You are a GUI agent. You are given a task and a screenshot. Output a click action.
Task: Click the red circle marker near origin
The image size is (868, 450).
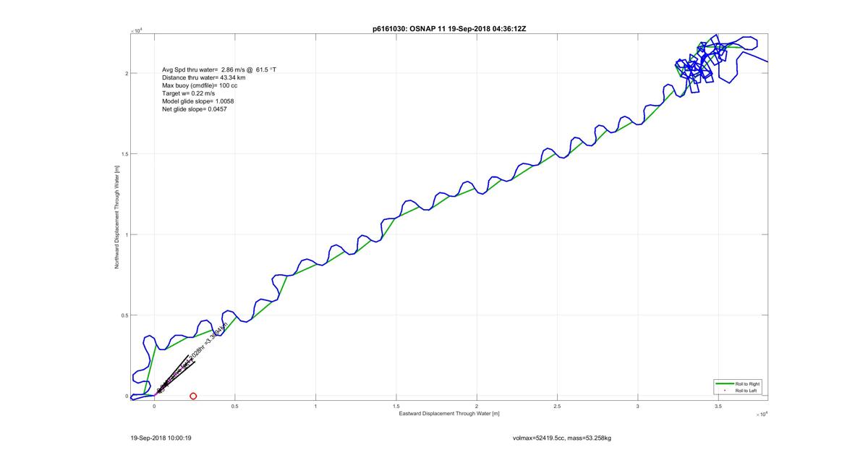[x=193, y=396]
